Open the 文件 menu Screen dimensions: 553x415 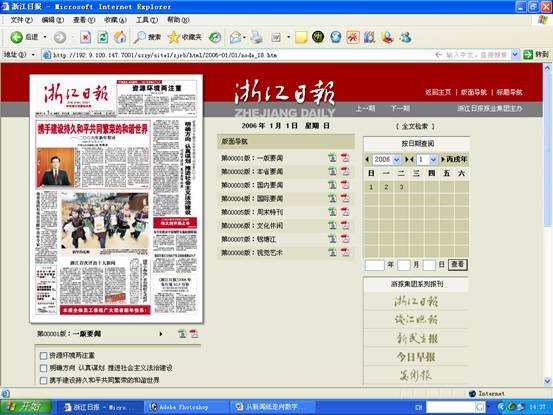(22, 20)
